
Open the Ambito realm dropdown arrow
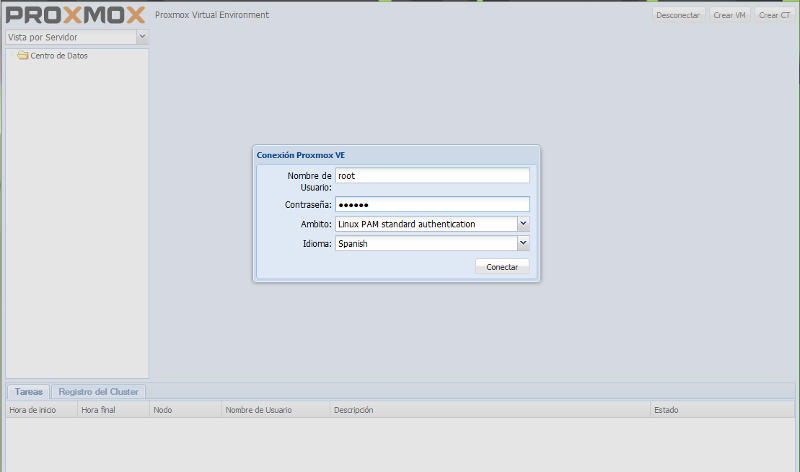523,224
